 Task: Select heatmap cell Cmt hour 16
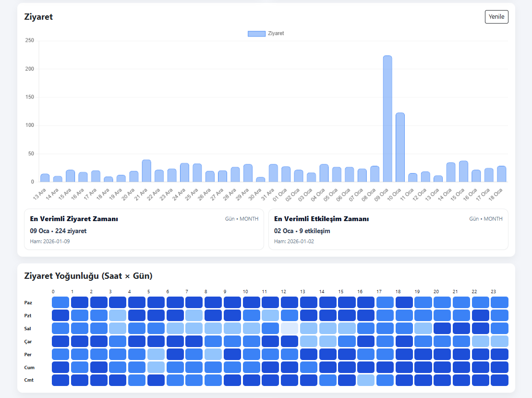366,380
